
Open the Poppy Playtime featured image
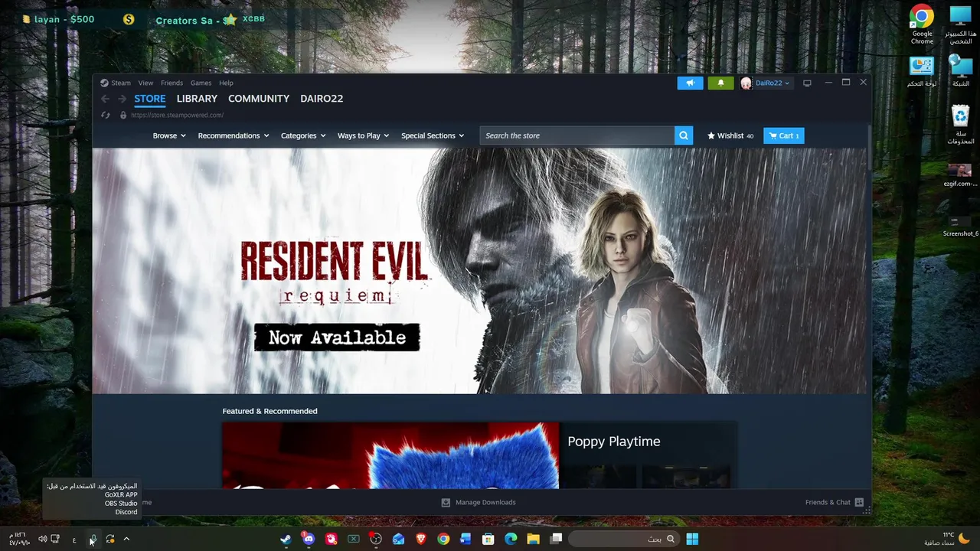pyautogui.click(x=390, y=455)
